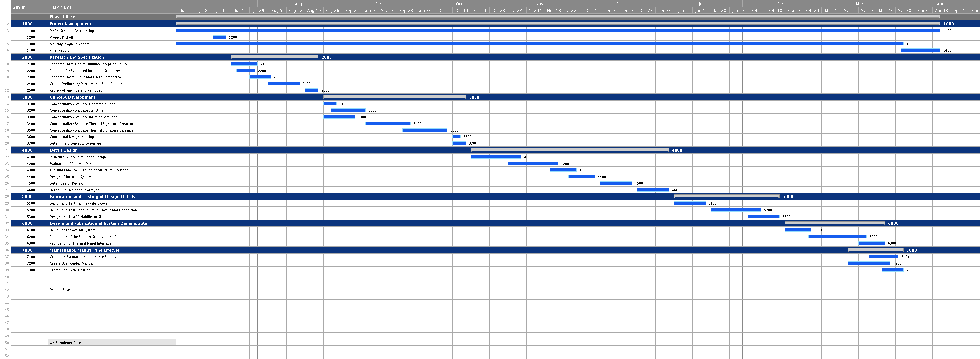The height and width of the screenshot is (359, 980).
Task: Click the Gantt bar for task 1200
Action: tap(219, 37)
